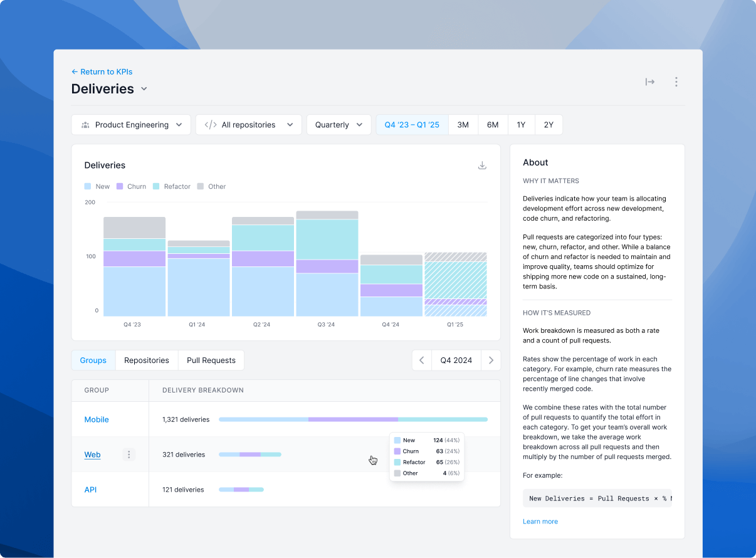Open the Web row options menu
756x558 pixels.
129,455
